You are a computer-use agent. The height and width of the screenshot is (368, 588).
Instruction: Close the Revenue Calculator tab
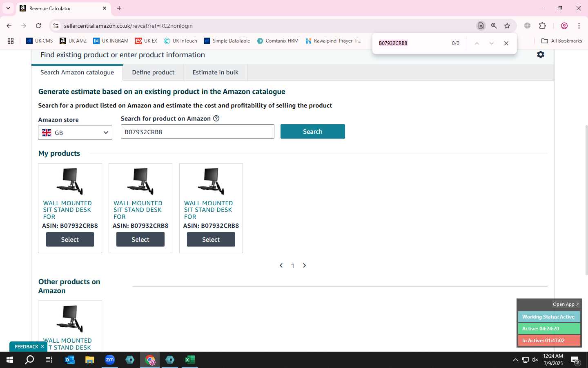[x=105, y=8]
